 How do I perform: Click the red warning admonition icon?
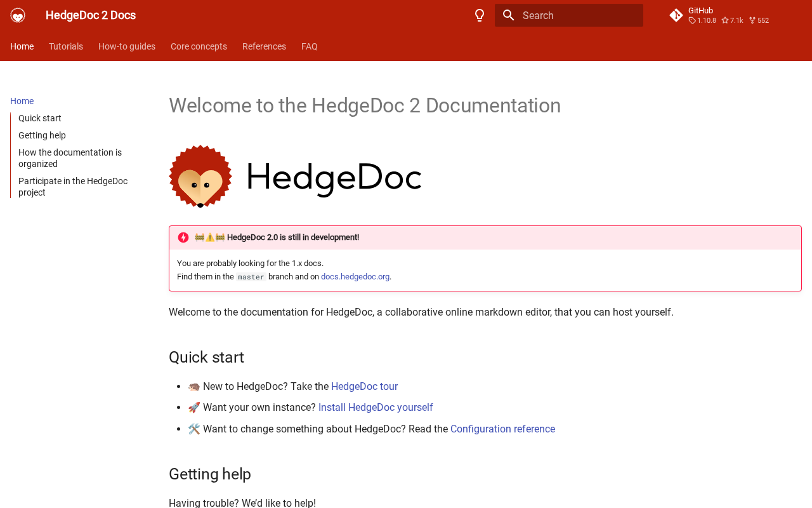183,237
